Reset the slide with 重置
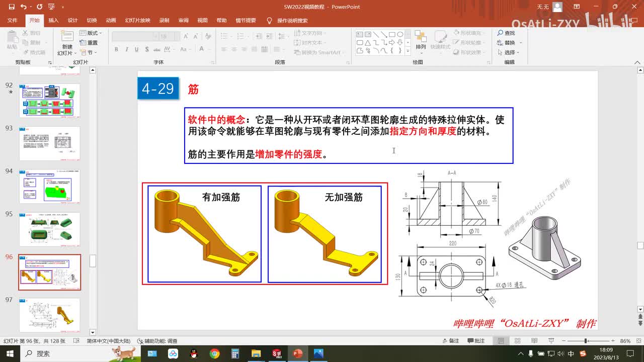The image size is (644, 362). [89, 43]
